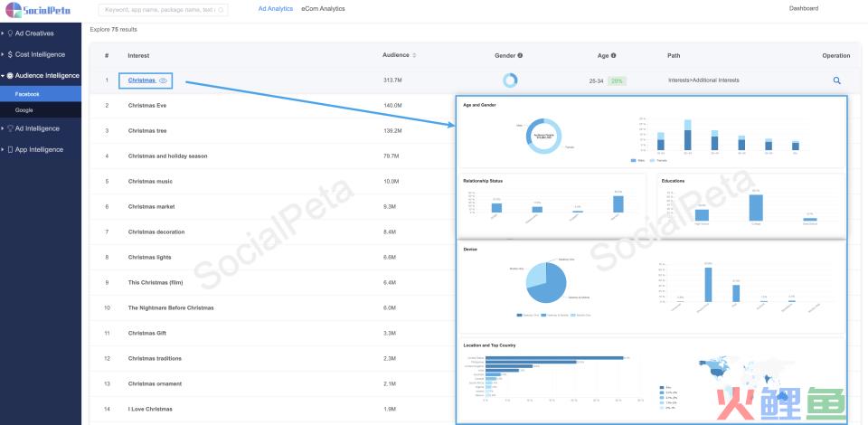The image size is (868, 425).
Task: Select The Nightmare Before Christmas row
Action: coord(171,307)
